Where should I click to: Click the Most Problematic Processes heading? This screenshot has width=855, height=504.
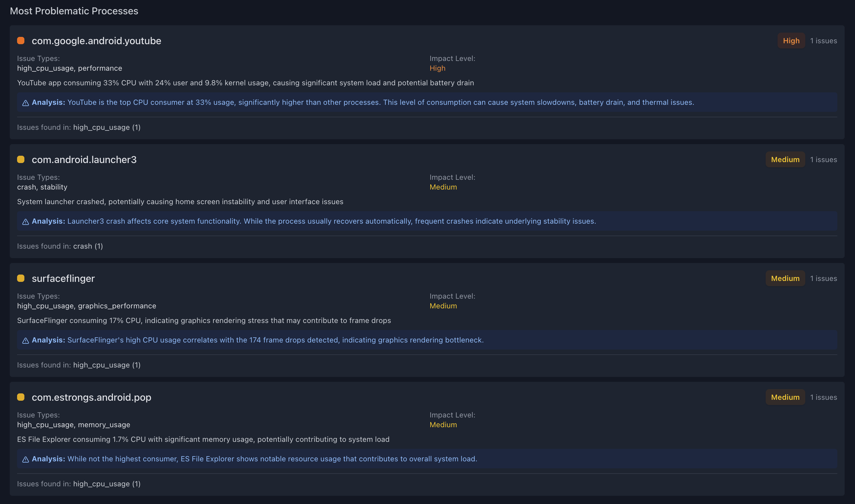(x=74, y=11)
